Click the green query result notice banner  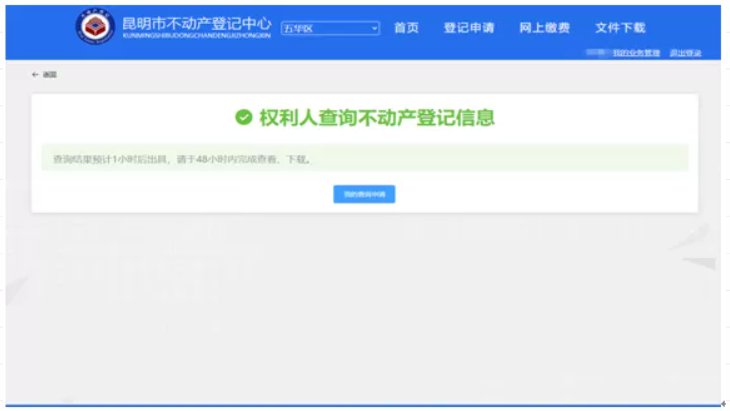pyautogui.click(x=364, y=159)
